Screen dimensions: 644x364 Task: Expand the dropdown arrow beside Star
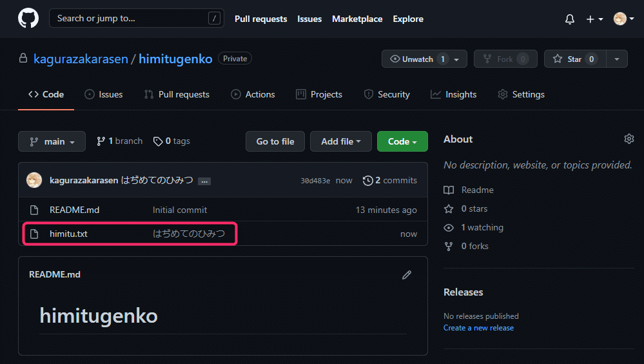click(617, 59)
